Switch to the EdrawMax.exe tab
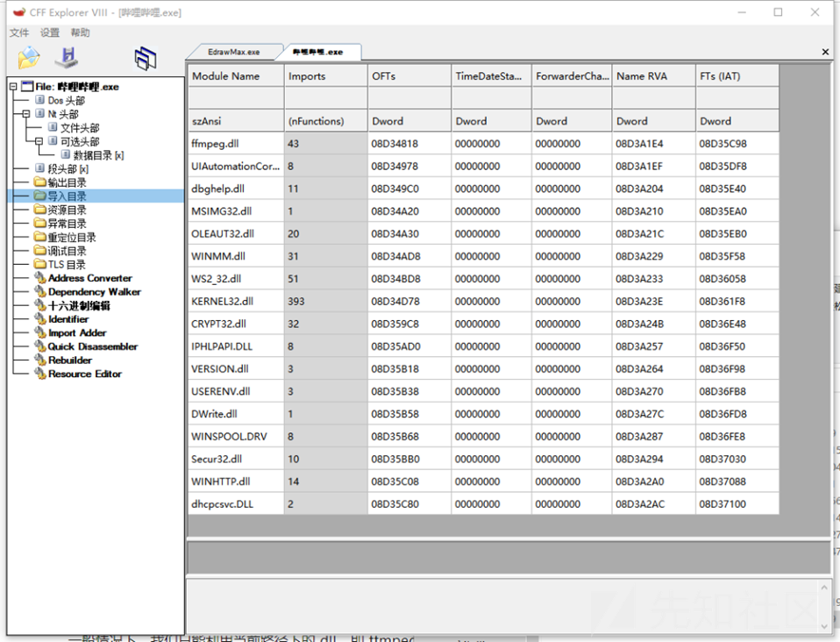The width and height of the screenshot is (840, 642). pyautogui.click(x=233, y=52)
